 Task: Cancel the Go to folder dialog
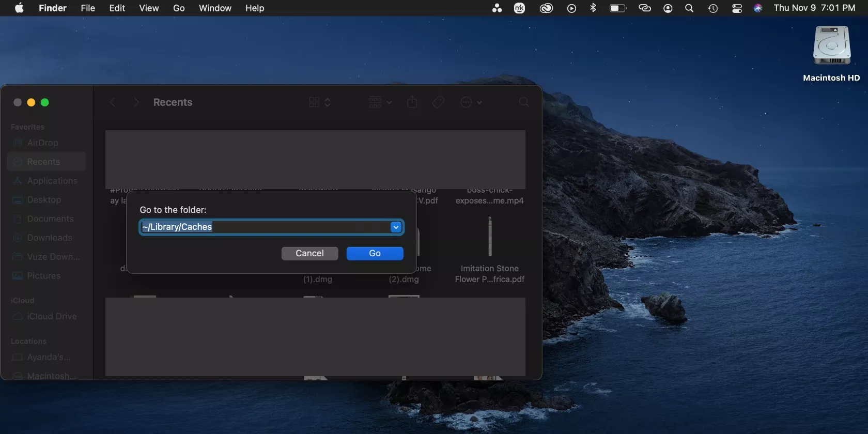pos(309,253)
